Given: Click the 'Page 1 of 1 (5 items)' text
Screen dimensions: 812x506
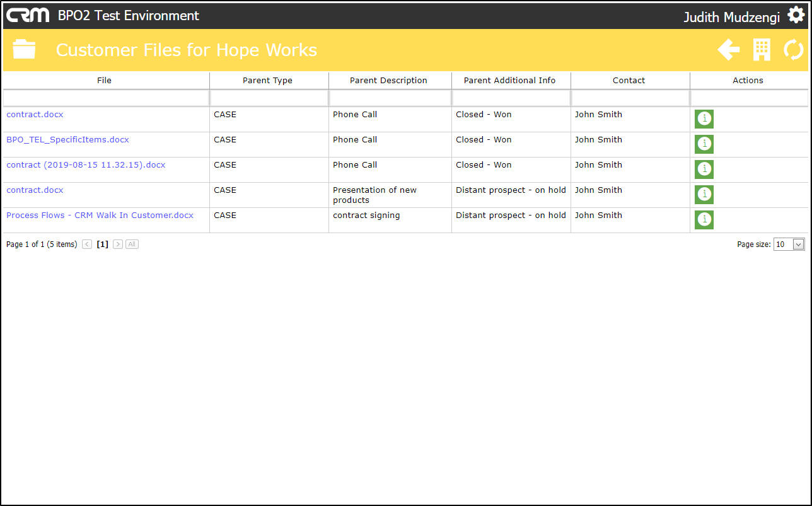Looking at the screenshot, I should tap(42, 244).
